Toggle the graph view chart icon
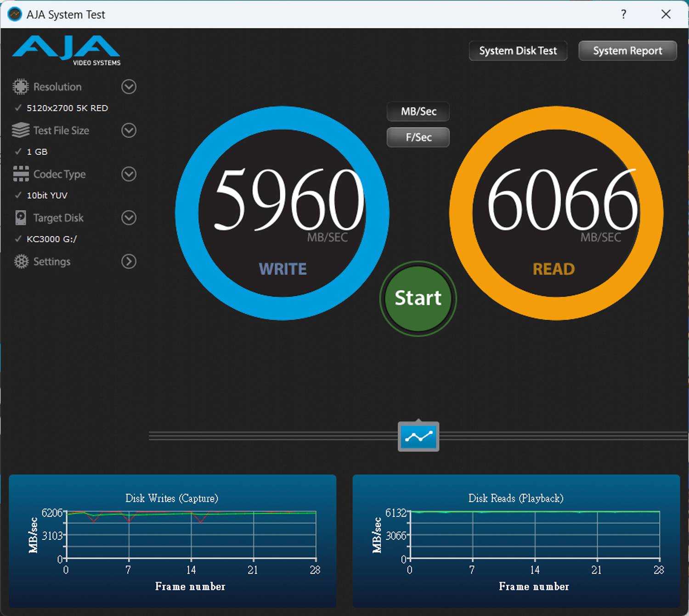 (x=418, y=436)
